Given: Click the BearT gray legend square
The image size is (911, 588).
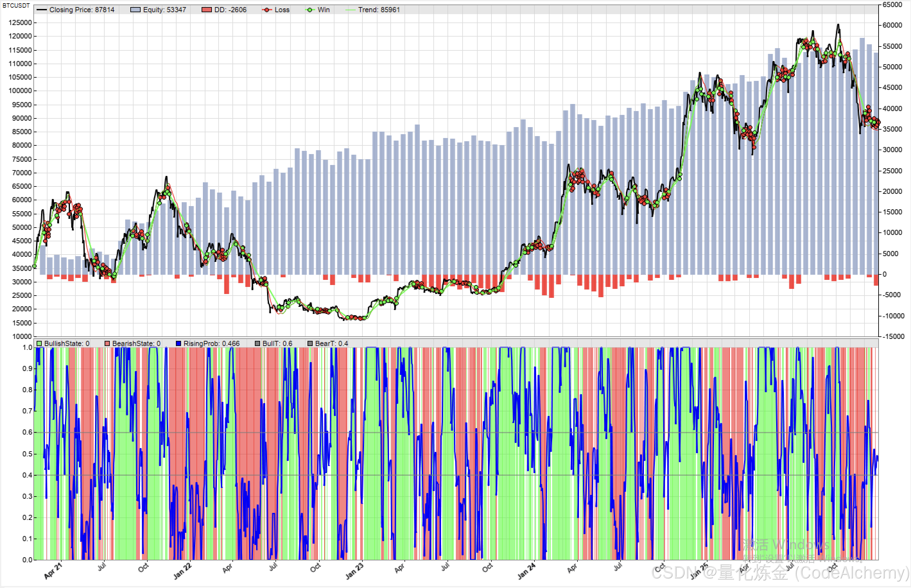Looking at the screenshot, I should (310, 344).
